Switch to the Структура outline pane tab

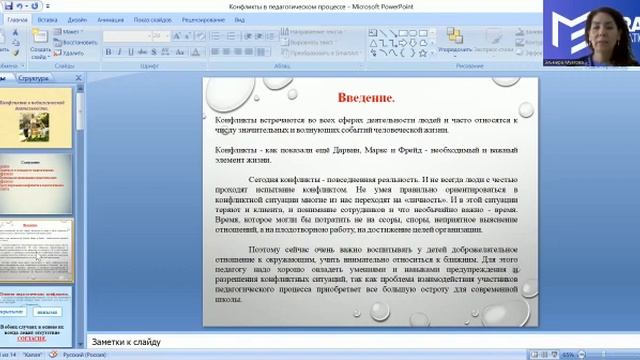click(x=33, y=78)
